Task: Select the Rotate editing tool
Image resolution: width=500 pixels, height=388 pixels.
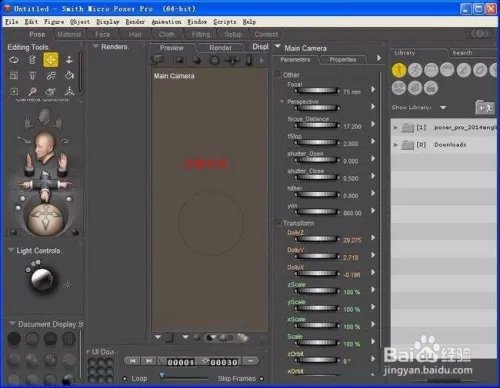Action: point(14,60)
